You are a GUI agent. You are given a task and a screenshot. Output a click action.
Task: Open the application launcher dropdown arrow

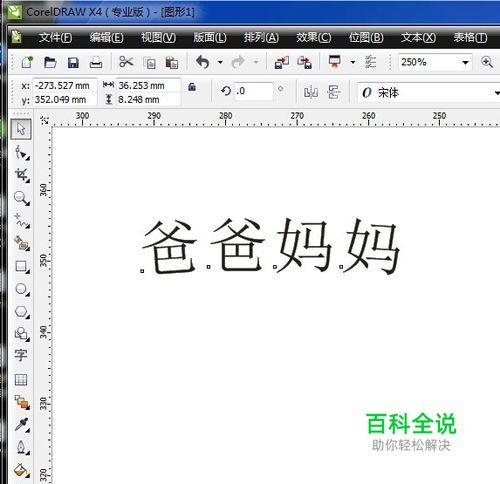[x=353, y=62]
